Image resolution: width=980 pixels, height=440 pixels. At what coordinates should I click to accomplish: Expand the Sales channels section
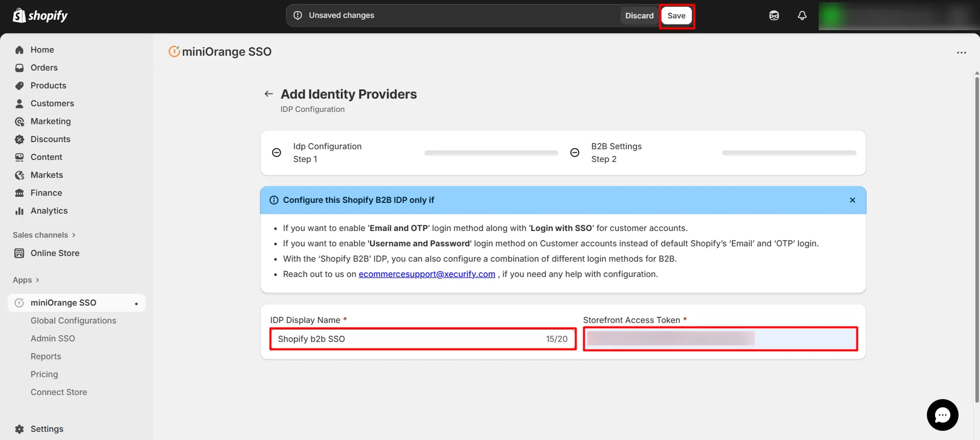44,235
